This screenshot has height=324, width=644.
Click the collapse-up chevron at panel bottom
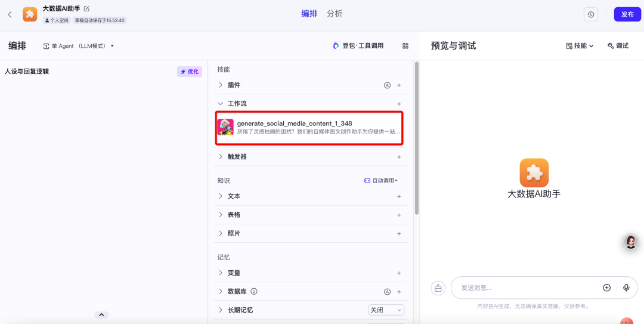(x=101, y=314)
